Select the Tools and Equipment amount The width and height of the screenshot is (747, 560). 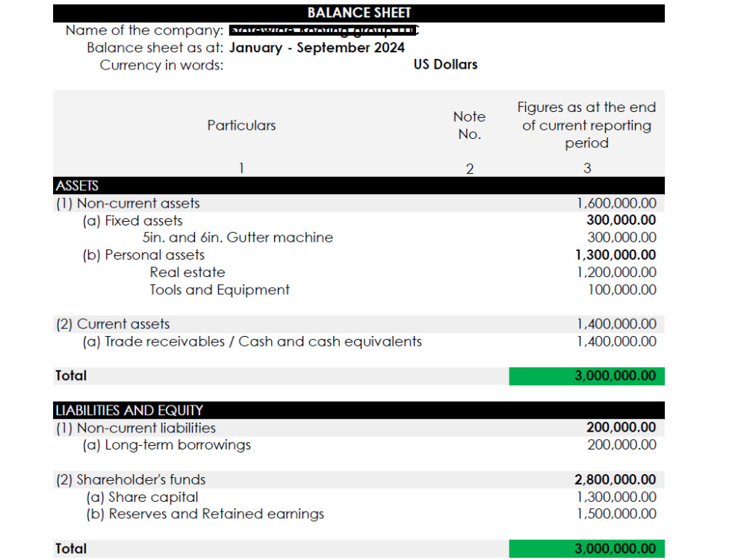point(622,290)
